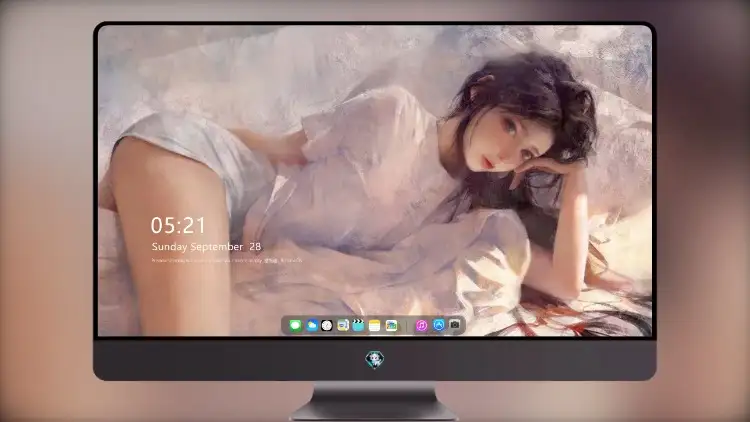Launch the pink iTunes music app
Image resolution: width=750 pixels, height=422 pixels.
[421, 326]
